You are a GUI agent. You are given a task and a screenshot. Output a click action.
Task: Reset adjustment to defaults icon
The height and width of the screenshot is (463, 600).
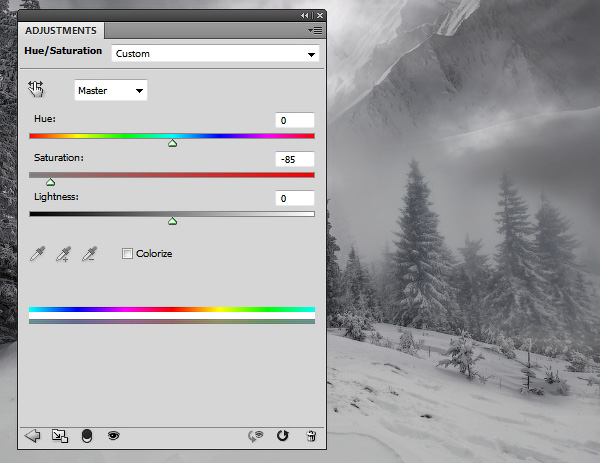tap(283, 435)
